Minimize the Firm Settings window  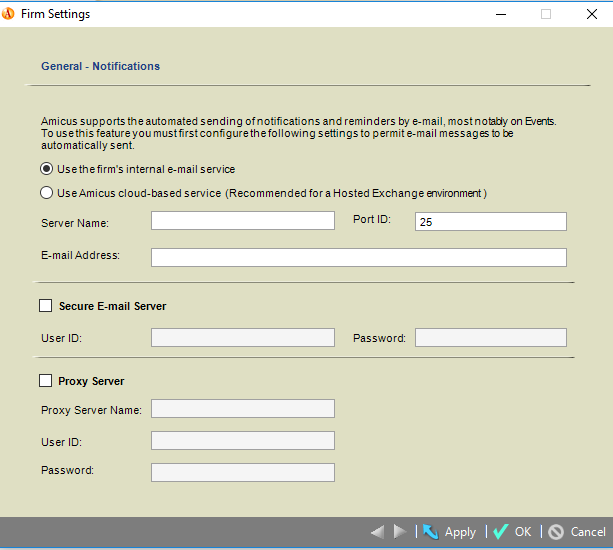coord(501,14)
